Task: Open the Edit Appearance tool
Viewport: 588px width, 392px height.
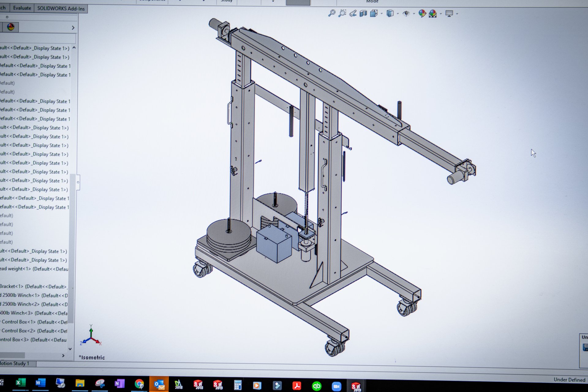Action: tap(422, 13)
